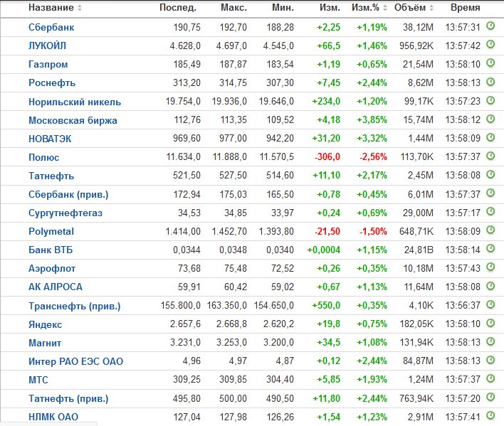The height and width of the screenshot is (426, 504).
Task: Select Полюс change value -306,0
Action: click(x=327, y=157)
